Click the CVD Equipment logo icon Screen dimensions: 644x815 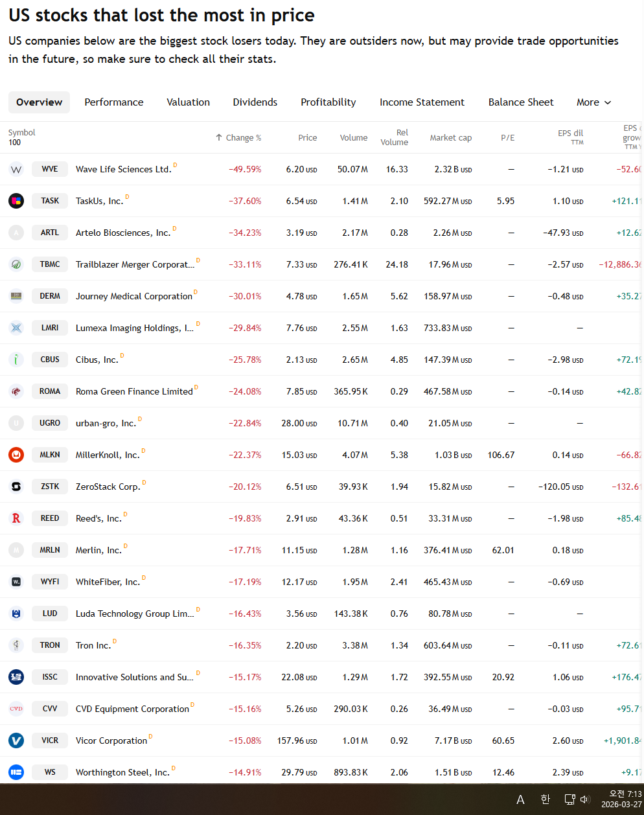click(16, 709)
